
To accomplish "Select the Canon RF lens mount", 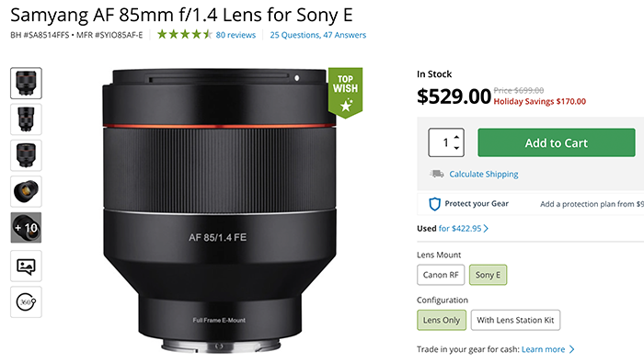I will tap(441, 275).
